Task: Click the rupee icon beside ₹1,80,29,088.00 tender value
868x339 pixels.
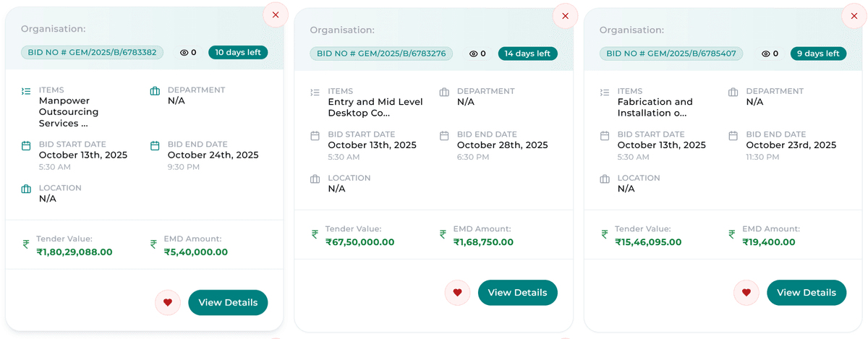Action: pos(26,244)
